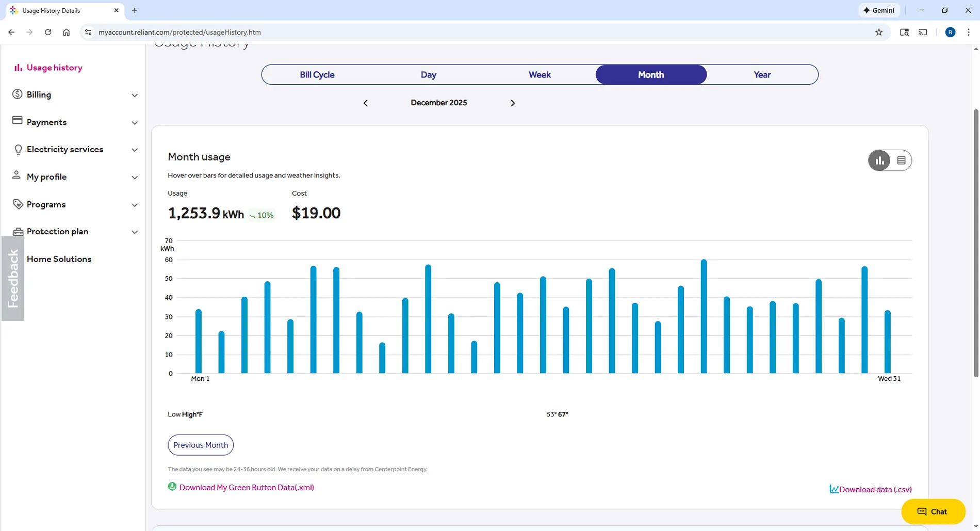Select the Week view toggle
980x531 pixels.
[x=540, y=75]
